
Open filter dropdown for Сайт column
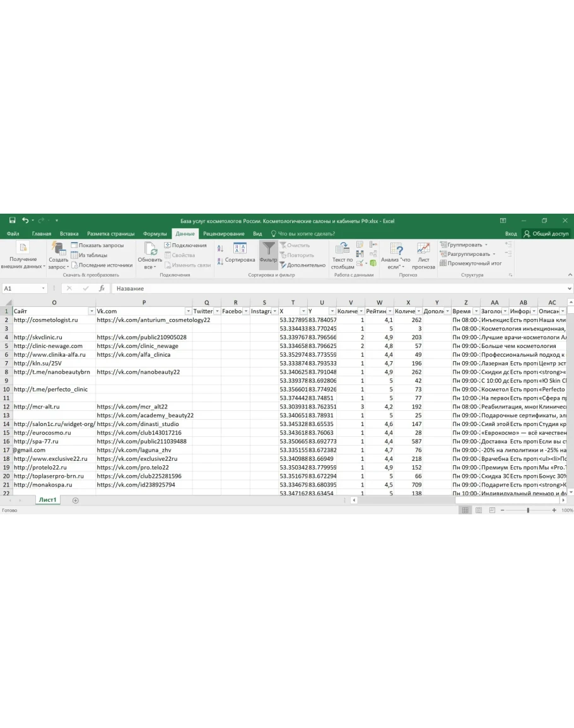click(91, 311)
